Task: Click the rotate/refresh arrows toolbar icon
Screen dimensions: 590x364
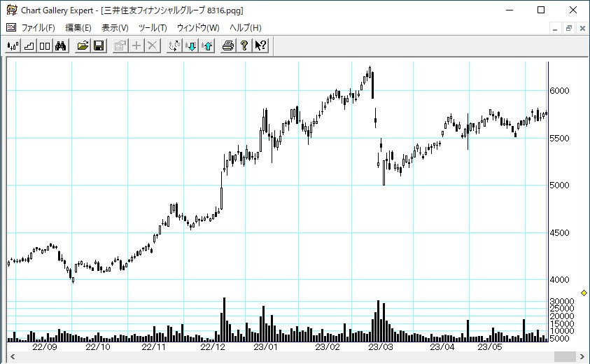Action: point(175,46)
